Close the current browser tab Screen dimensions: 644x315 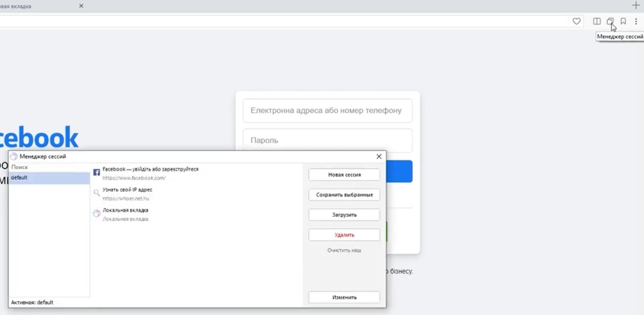point(81,6)
